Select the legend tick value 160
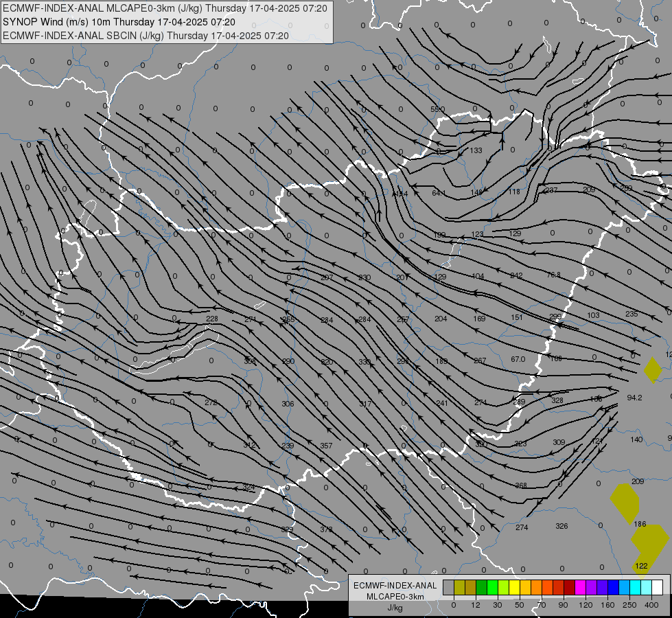Viewport: 672px width, 618px height. point(607,605)
